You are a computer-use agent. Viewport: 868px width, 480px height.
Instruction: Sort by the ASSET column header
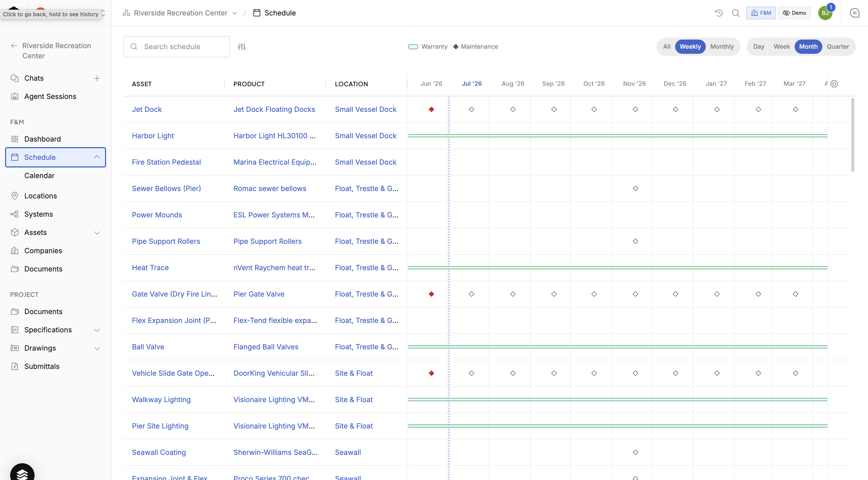142,84
